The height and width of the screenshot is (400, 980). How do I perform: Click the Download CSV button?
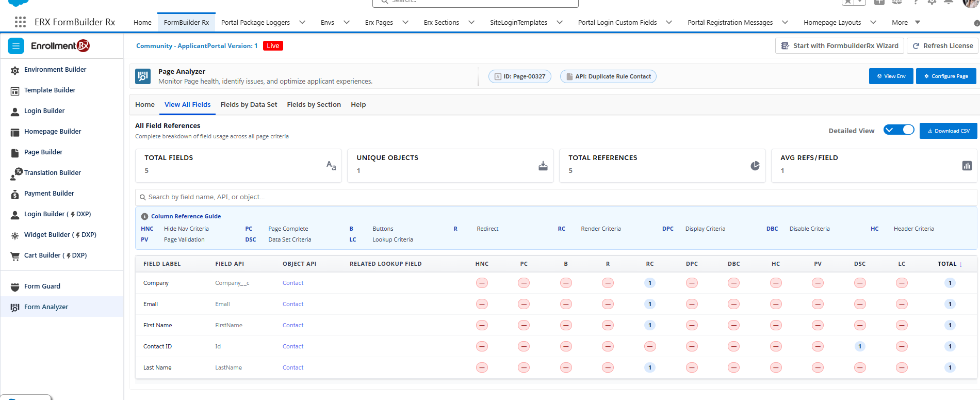click(x=948, y=131)
